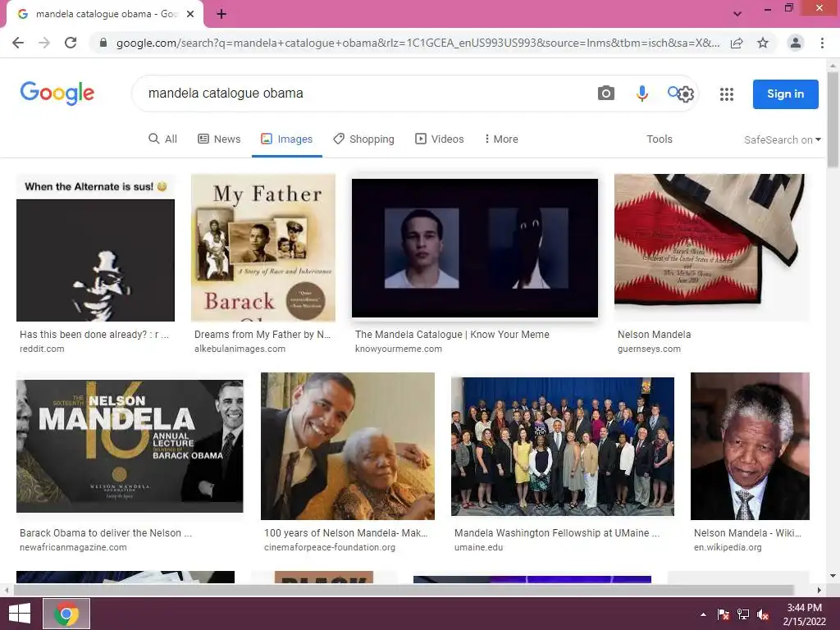Open the Google apps grid
The width and height of the screenshot is (840, 630).
pos(727,94)
